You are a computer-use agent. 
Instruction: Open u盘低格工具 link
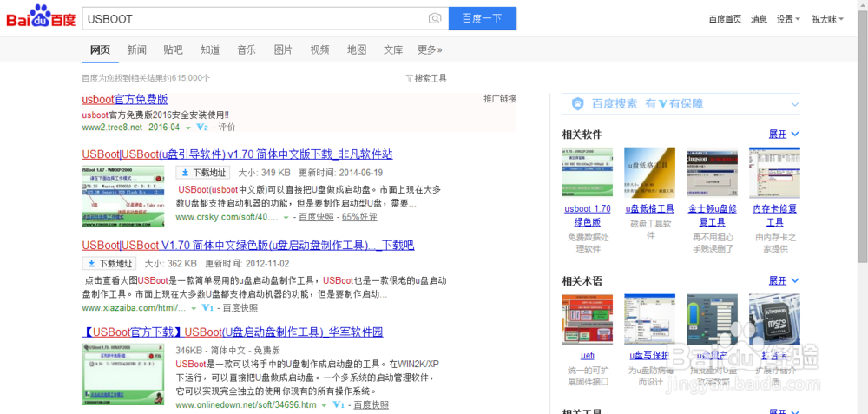point(650,208)
